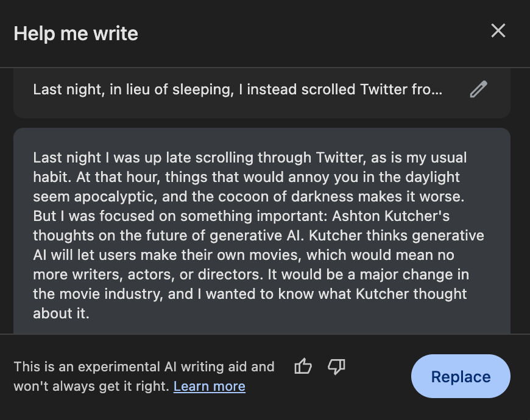Click the pencil icon to edit prompt
The image size is (530, 420).
click(x=478, y=89)
